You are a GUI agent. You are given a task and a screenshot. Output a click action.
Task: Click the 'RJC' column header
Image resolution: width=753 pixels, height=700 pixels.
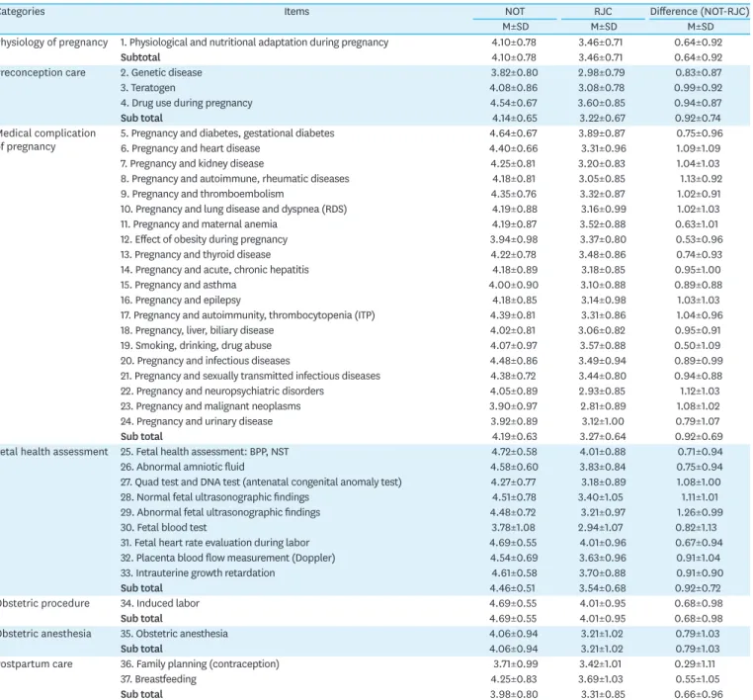[x=603, y=12]
